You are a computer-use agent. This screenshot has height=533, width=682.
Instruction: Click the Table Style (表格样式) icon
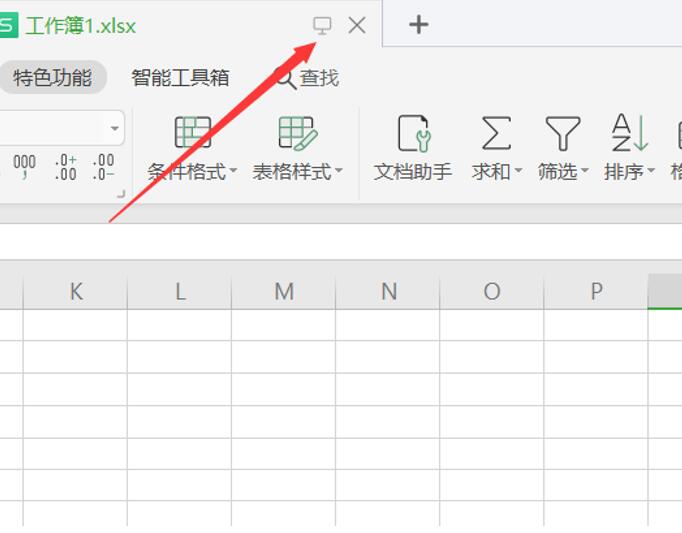pos(297,134)
